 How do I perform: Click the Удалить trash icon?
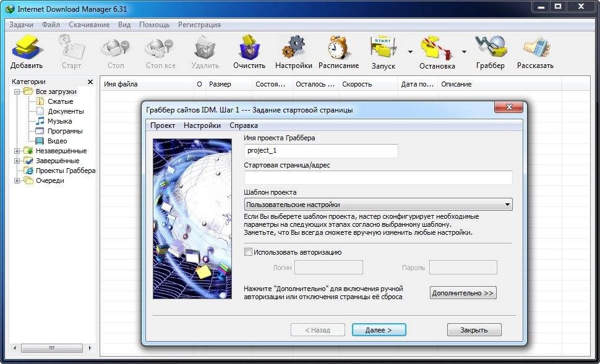coord(205,48)
